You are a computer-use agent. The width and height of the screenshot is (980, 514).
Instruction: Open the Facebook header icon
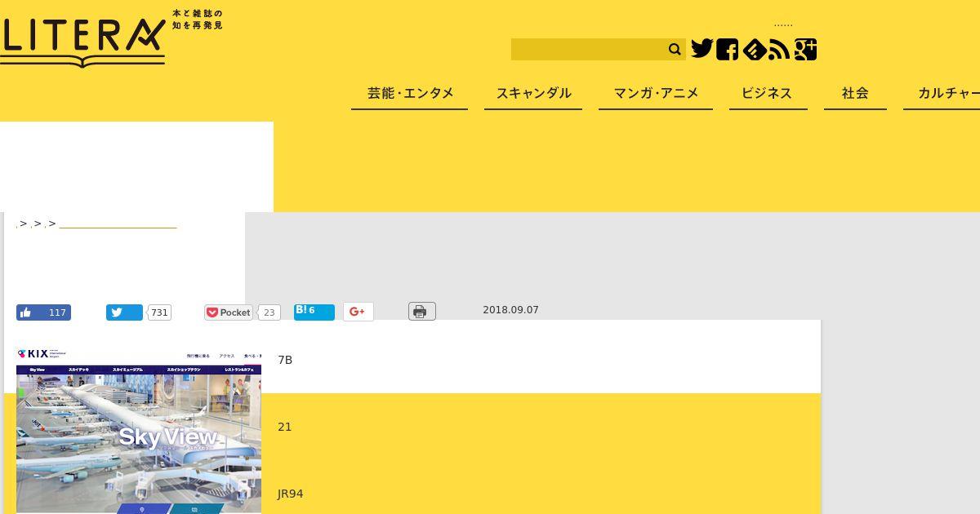tap(727, 50)
